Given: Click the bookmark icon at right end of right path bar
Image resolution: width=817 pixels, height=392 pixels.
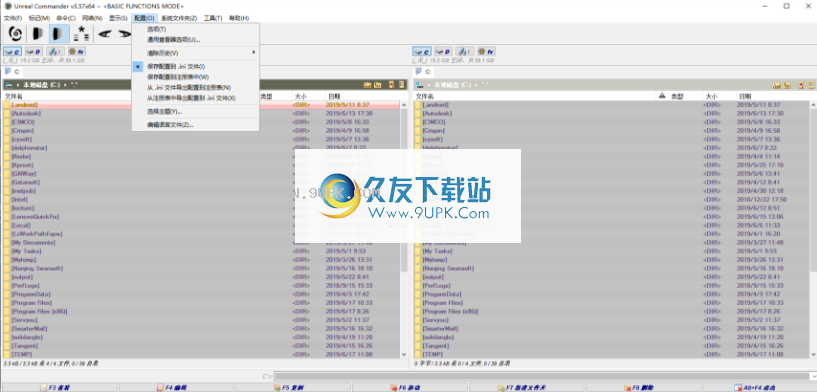Looking at the screenshot, I should [811, 85].
